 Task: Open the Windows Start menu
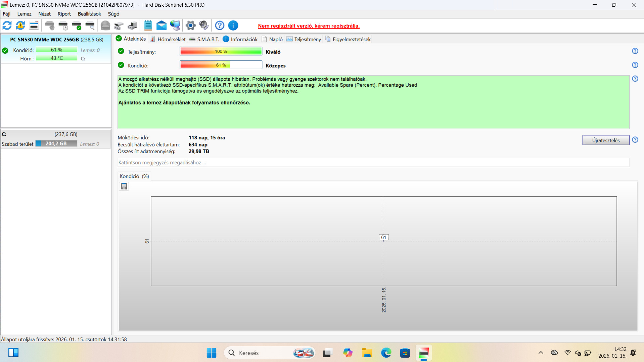tap(212, 353)
